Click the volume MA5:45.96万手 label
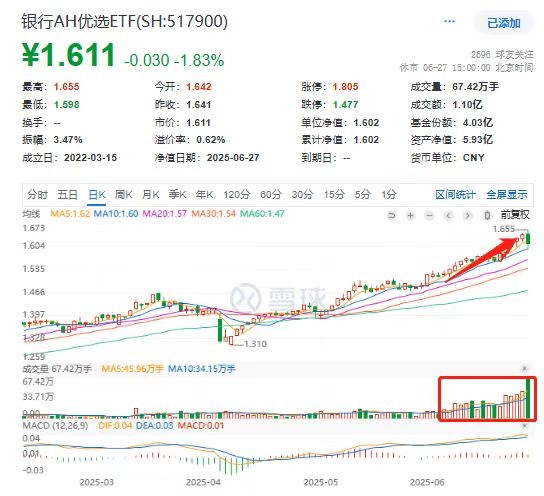Image resolution: width=544 pixels, height=496 pixels. coord(132,369)
